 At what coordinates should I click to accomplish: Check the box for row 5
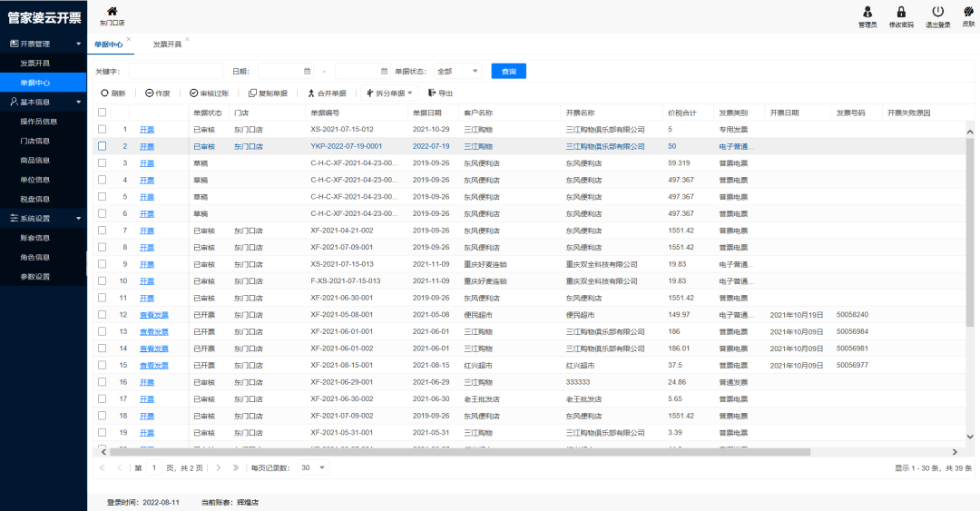[x=102, y=197]
